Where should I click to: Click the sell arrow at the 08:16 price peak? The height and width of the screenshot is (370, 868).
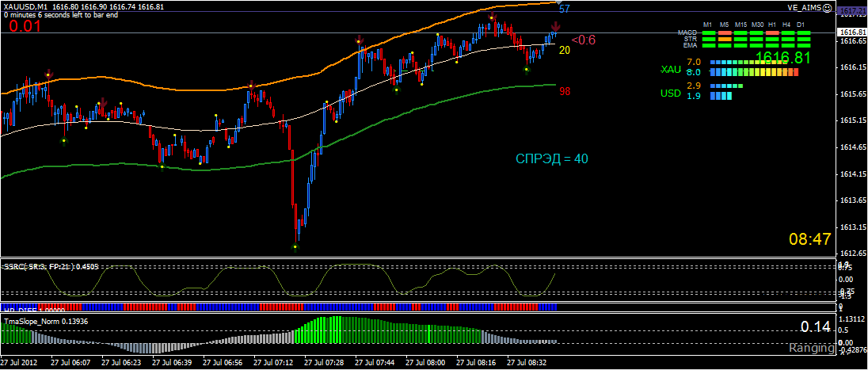point(490,16)
